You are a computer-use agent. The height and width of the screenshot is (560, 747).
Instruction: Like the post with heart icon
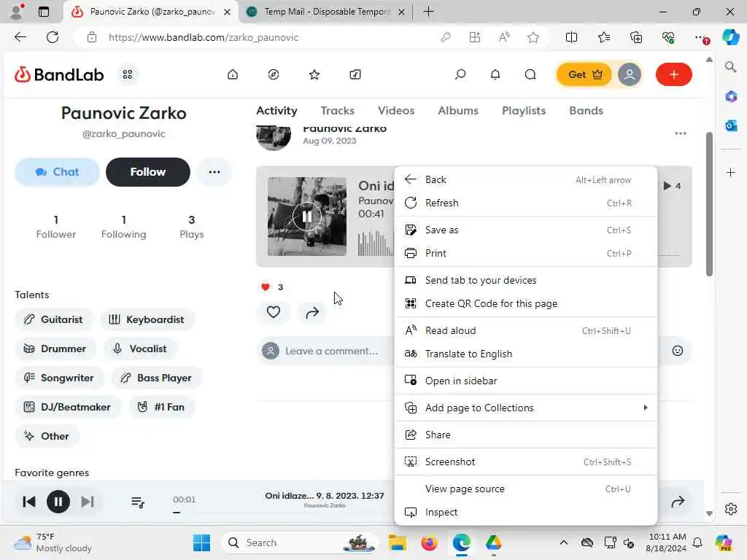click(x=274, y=312)
